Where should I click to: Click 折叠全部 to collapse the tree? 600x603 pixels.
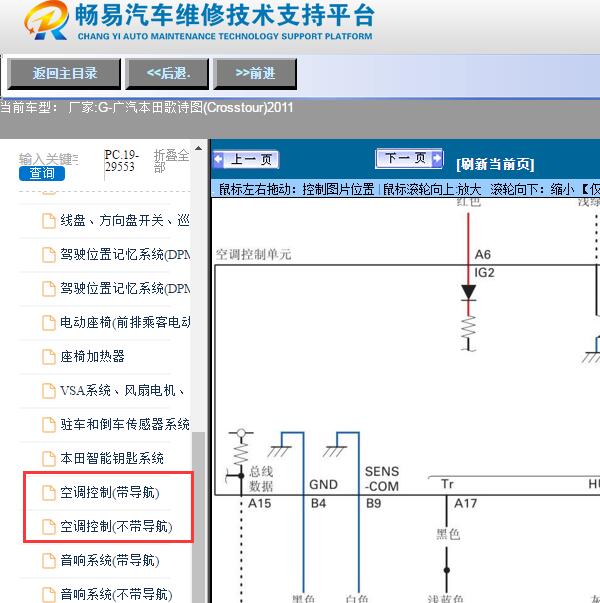pyautogui.click(x=172, y=161)
